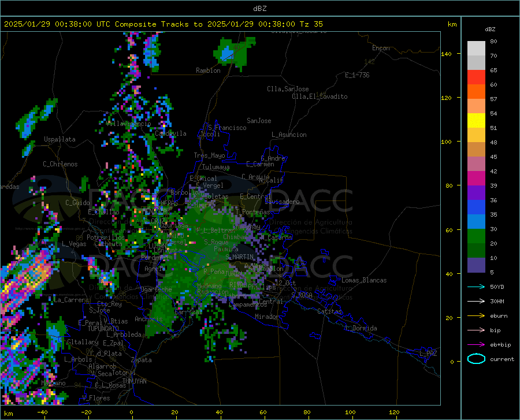Click the Clla.SanJose map label

click(x=288, y=89)
